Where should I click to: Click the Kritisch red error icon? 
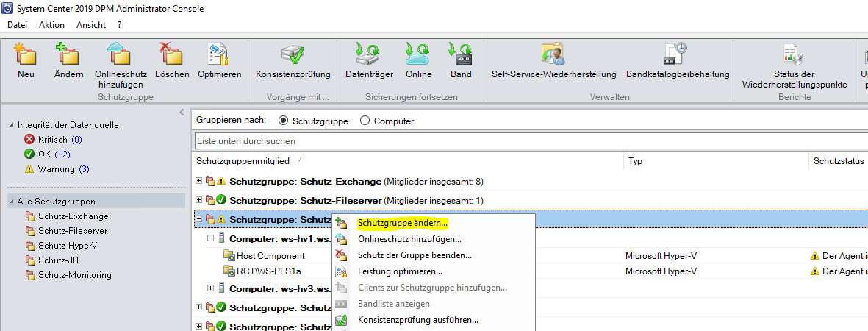(x=29, y=140)
